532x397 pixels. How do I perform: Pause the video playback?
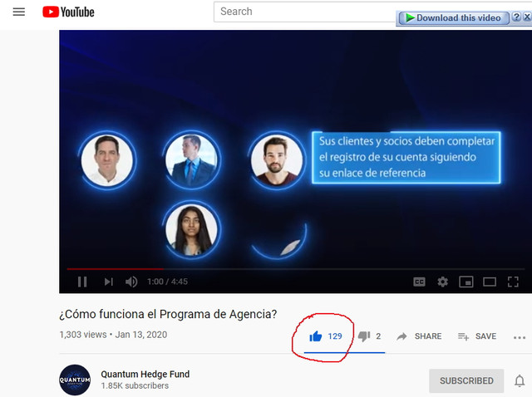coord(82,282)
